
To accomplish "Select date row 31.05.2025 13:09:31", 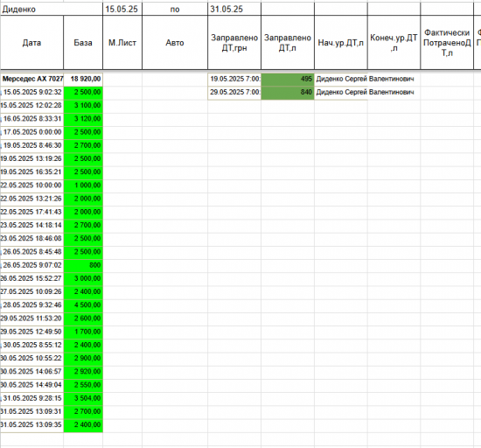I will point(31,411).
